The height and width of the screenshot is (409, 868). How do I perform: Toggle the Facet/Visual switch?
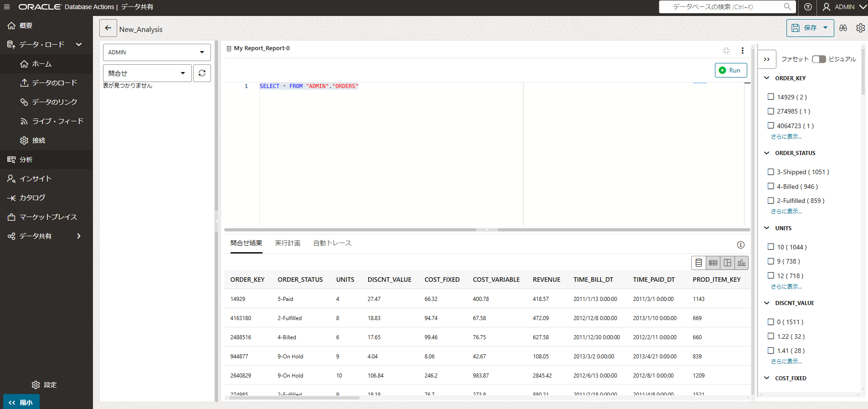[818, 59]
